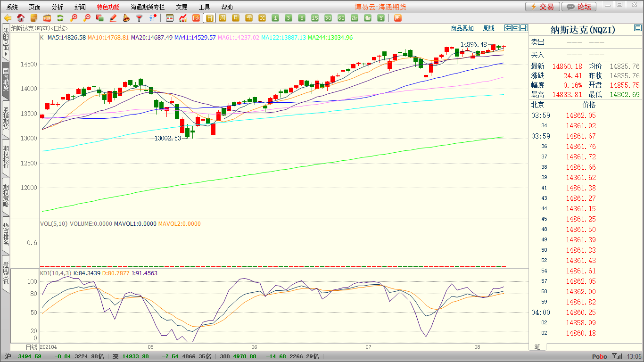Image resolution: width=644 pixels, height=362 pixels.
Task: Click the left arrow icon above the chart
Action: [x=508, y=28]
